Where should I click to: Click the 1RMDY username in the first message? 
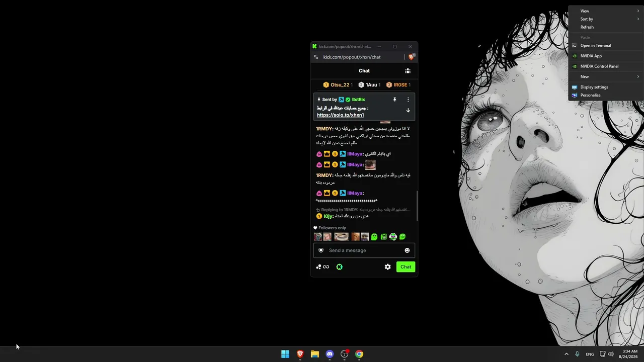point(325,128)
